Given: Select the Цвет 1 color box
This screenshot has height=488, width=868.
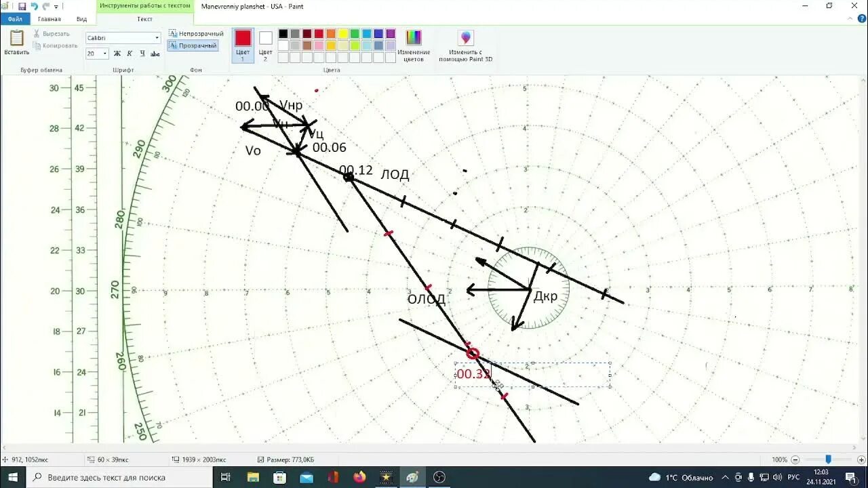Looking at the screenshot, I should tap(243, 45).
